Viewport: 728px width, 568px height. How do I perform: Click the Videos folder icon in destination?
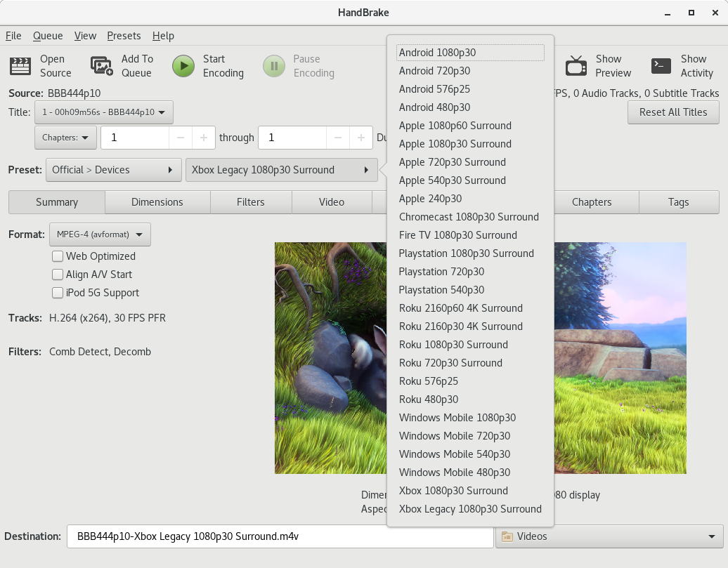coord(507,536)
